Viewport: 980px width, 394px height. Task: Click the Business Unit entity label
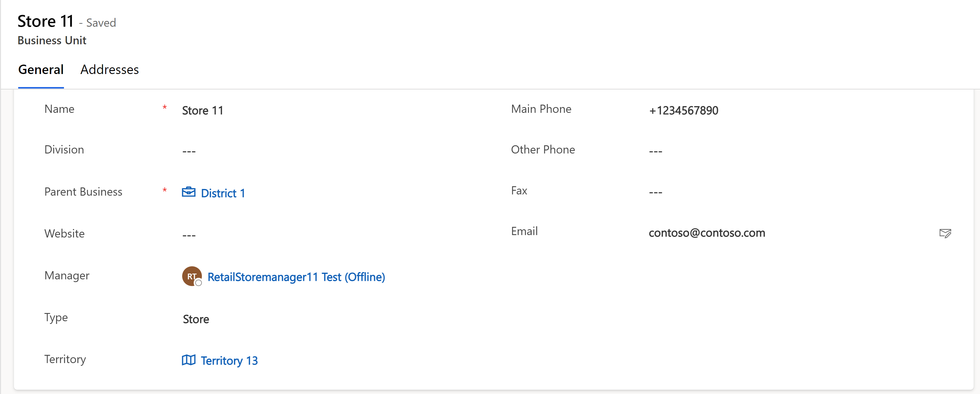click(52, 40)
